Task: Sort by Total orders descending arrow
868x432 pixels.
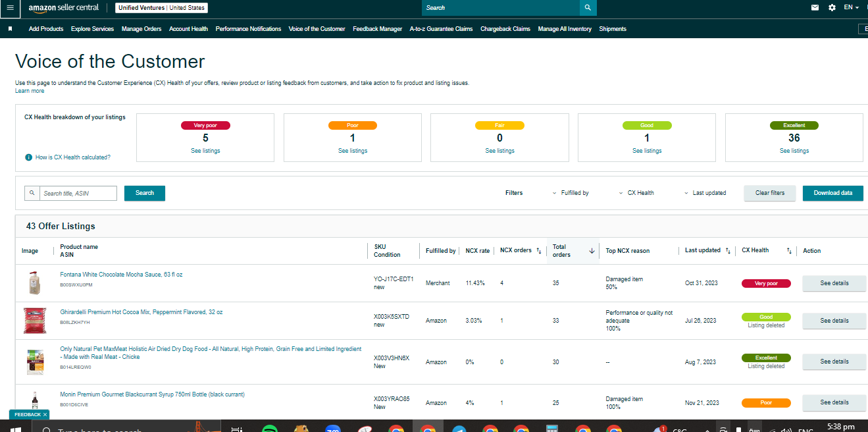Action: [592, 251]
